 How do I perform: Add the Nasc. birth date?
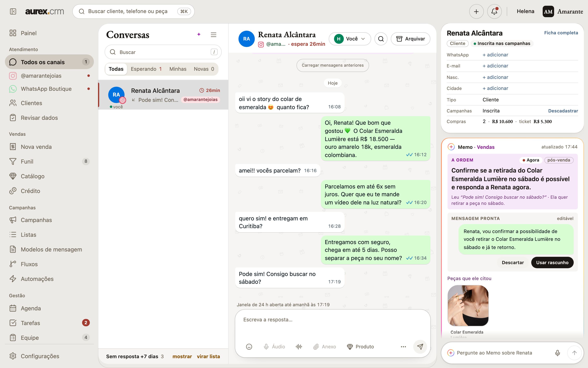[x=495, y=77]
